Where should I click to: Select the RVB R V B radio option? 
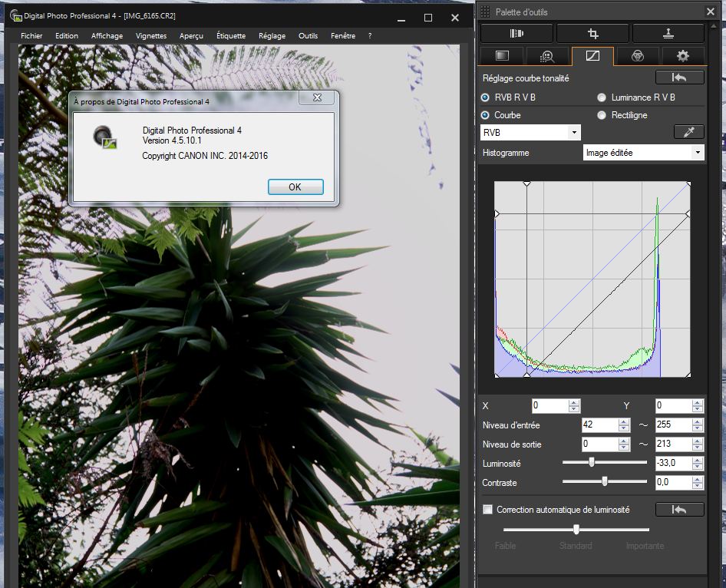tap(485, 97)
